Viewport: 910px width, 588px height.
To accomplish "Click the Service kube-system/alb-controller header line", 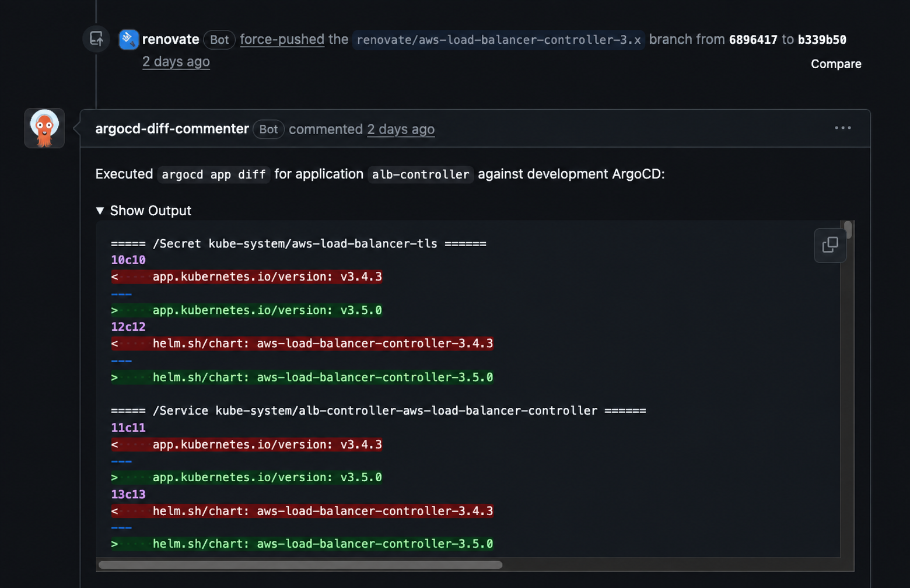I will tap(379, 411).
